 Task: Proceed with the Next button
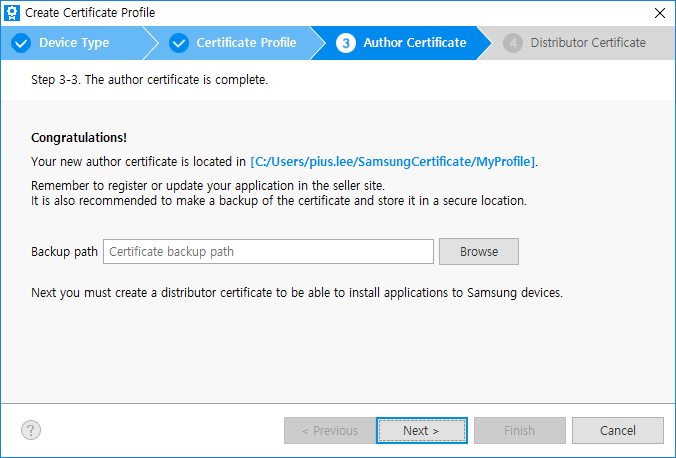[x=421, y=430]
